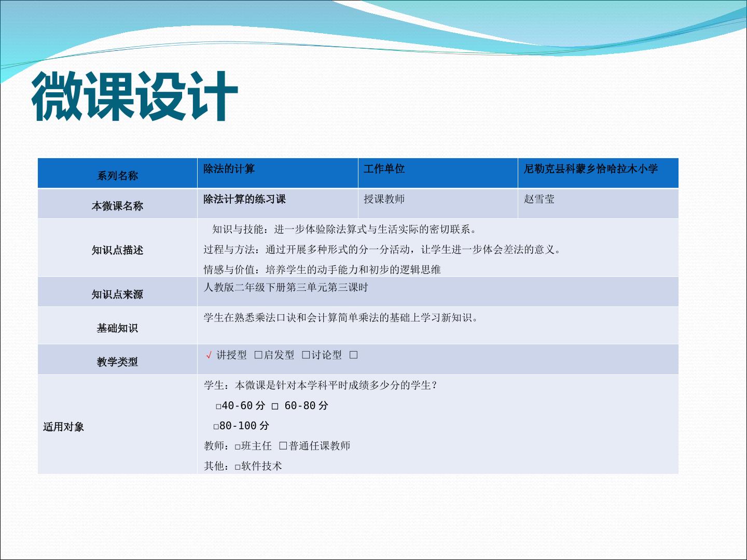Check the 普通任课教师 checkbox

283,446
